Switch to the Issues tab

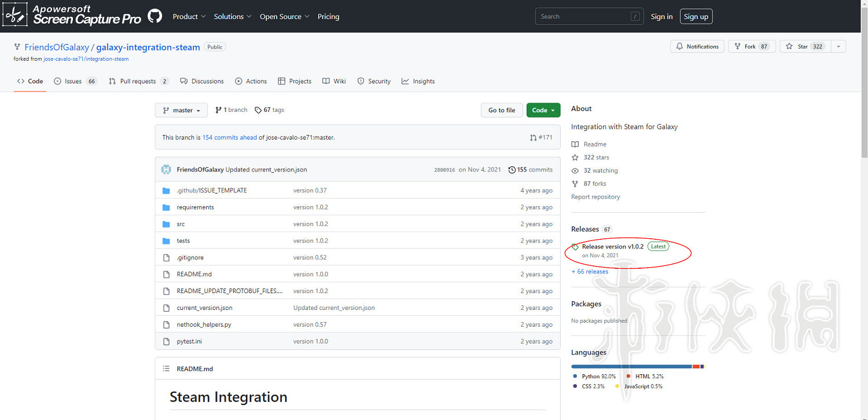coord(75,82)
